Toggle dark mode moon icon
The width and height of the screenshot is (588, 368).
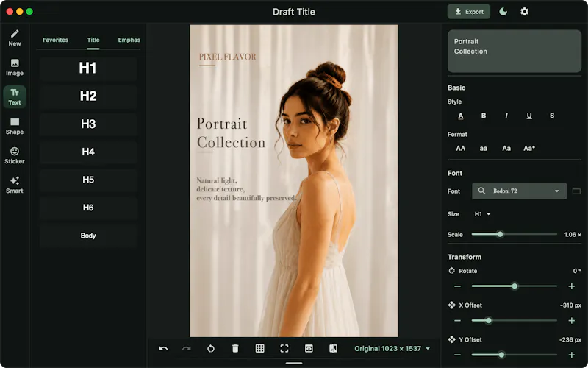coord(503,12)
